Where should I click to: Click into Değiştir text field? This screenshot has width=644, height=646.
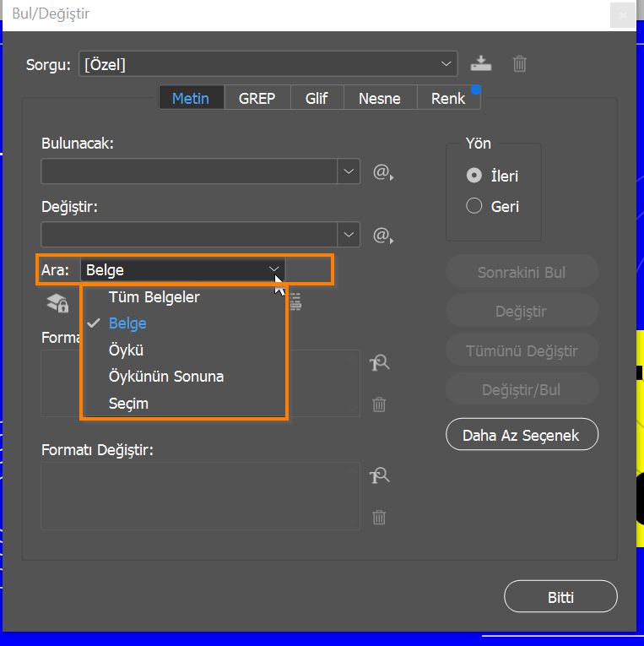point(189,235)
